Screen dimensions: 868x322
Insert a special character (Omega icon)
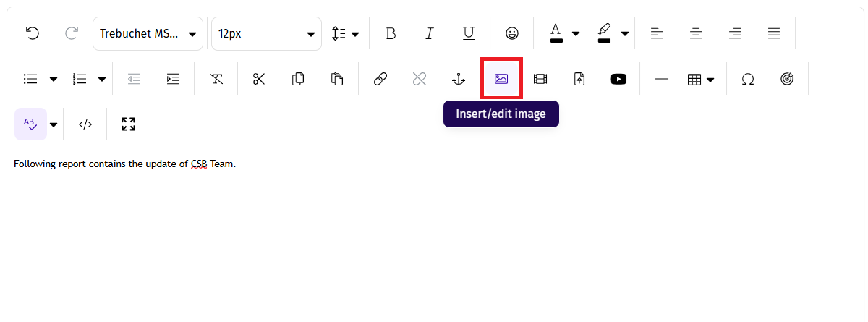click(748, 79)
